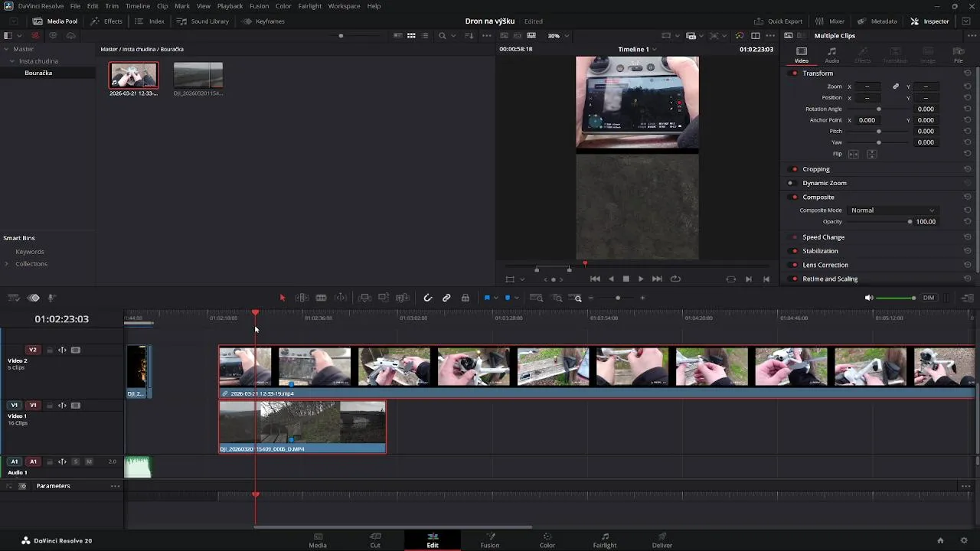
Task: Click the Flip Vertical icon
Action: [x=871, y=155]
